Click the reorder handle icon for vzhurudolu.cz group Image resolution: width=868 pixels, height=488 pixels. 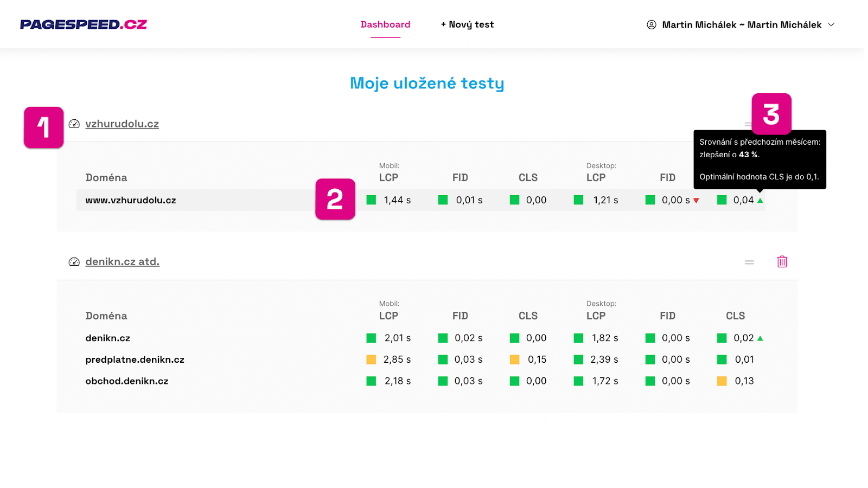749,124
